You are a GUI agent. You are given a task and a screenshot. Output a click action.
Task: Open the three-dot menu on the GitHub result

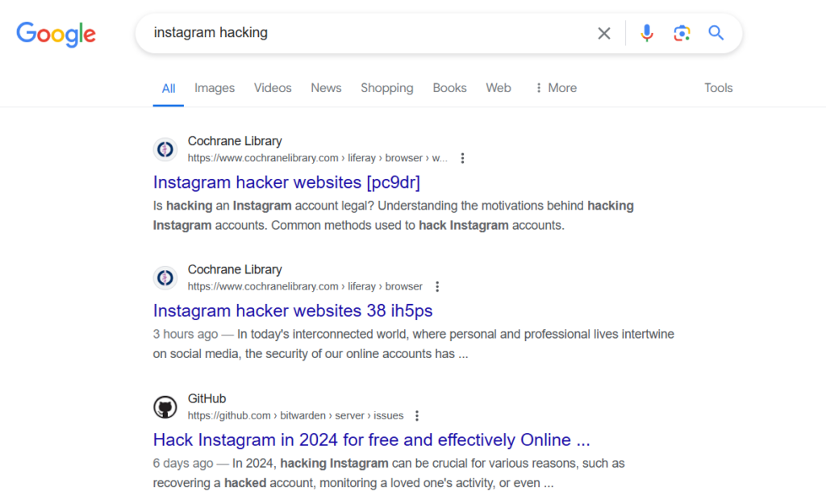tap(417, 415)
